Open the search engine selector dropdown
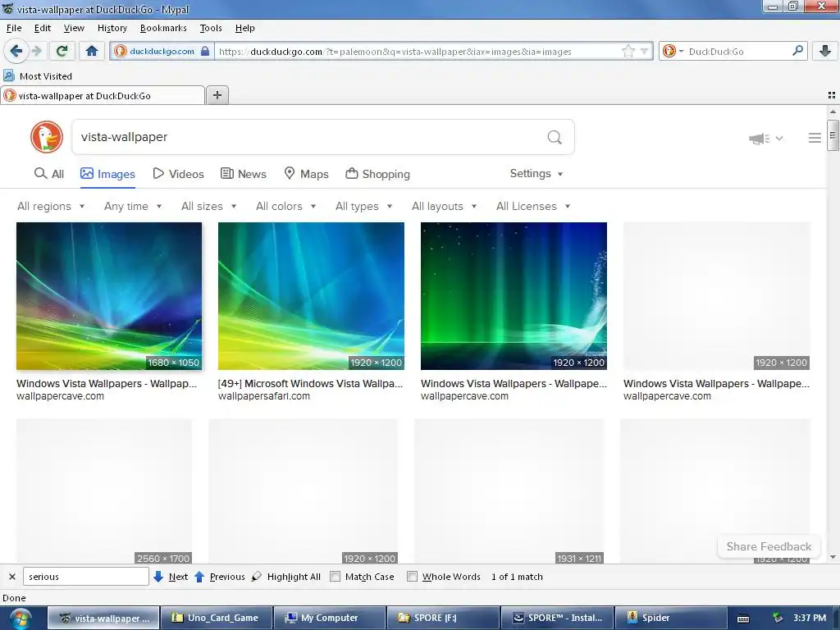 tap(673, 52)
